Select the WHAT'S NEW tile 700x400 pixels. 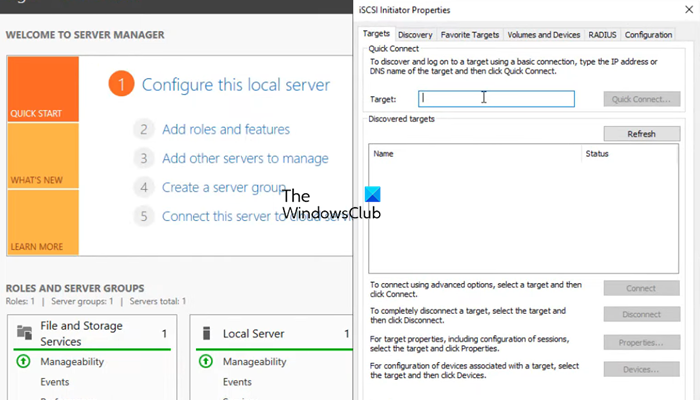43,155
